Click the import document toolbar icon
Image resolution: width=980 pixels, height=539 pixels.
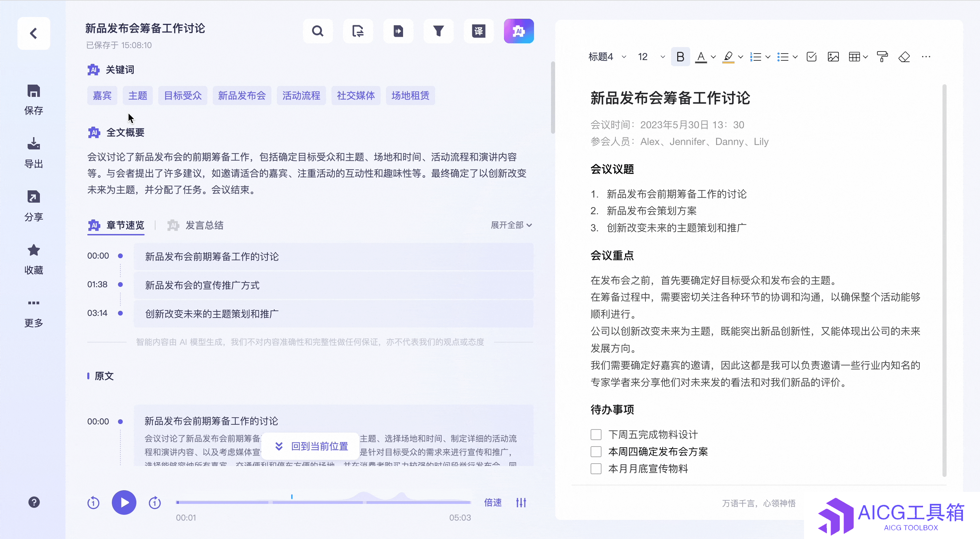pos(398,31)
